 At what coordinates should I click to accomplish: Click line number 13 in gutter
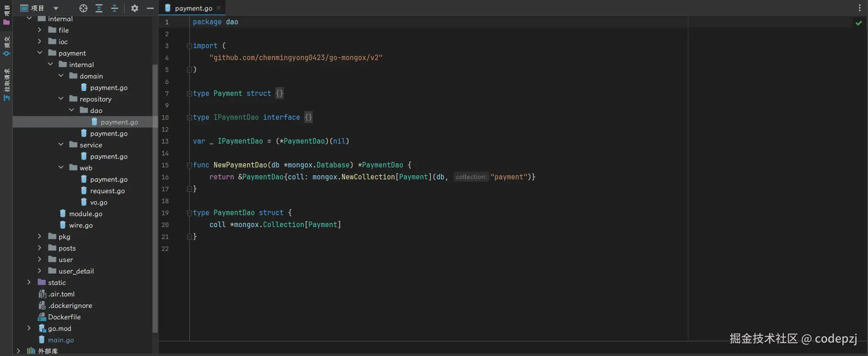[x=165, y=141]
